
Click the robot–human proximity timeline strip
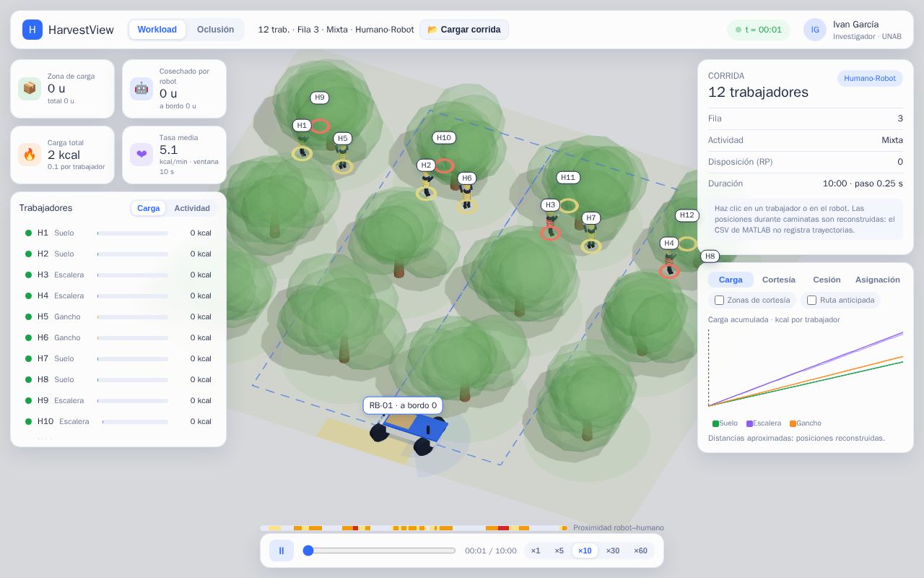point(414,528)
